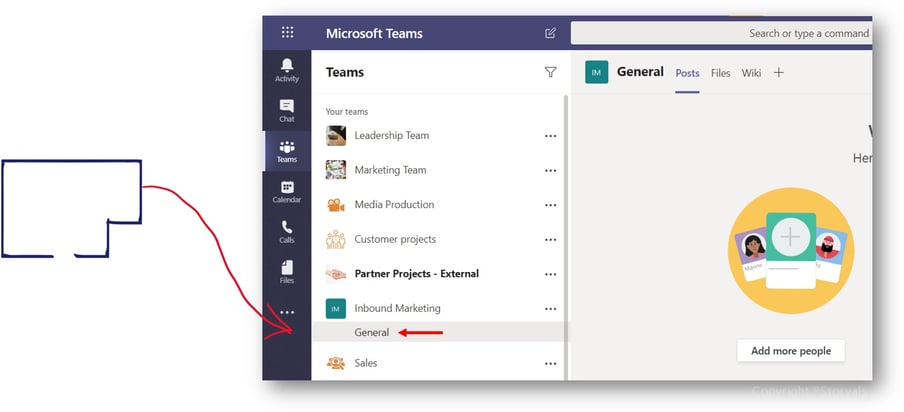
Task: Open the Activity bell icon
Action: pyautogui.click(x=287, y=70)
